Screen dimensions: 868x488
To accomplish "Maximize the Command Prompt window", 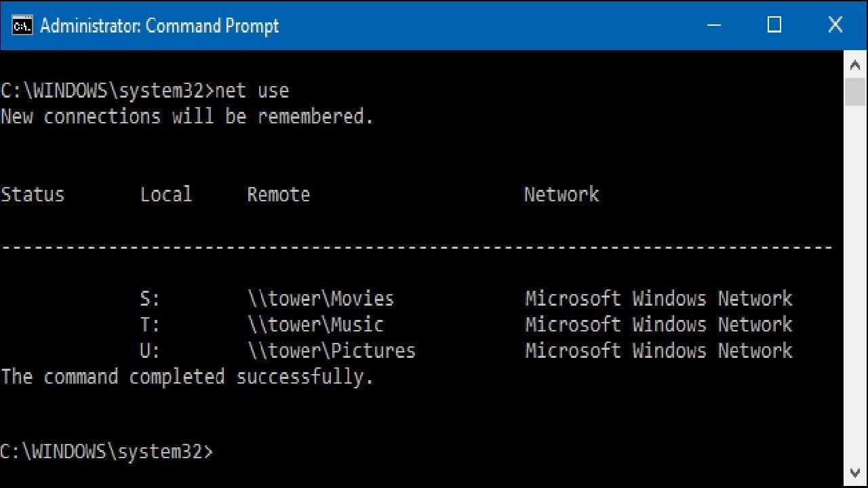I will (x=774, y=26).
